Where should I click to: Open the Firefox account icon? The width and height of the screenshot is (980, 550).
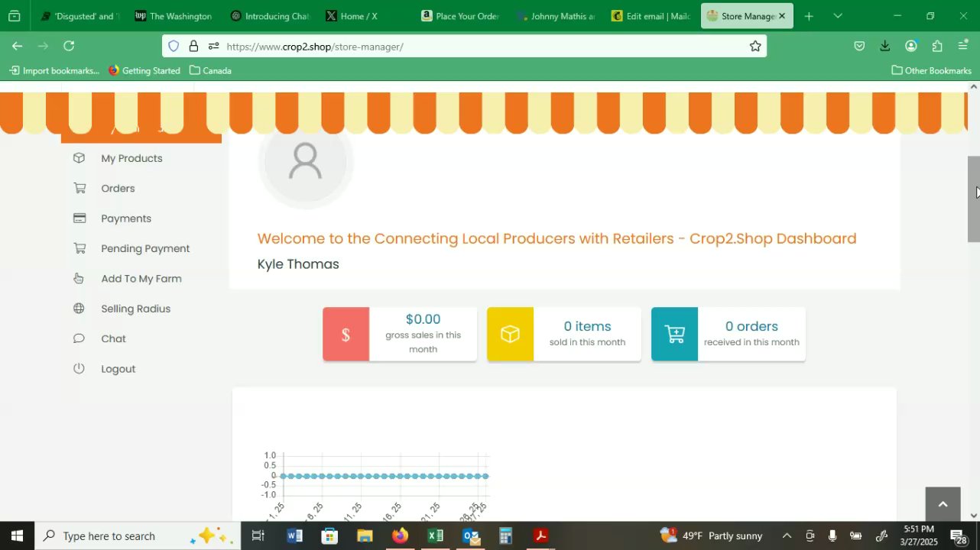point(910,47)
